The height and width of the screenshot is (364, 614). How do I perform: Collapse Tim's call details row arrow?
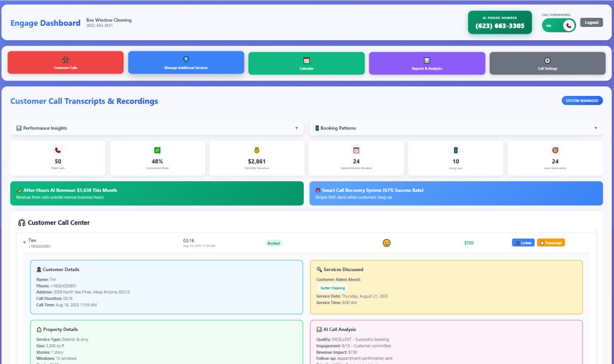pyautogui.click(x=24, y=243)
